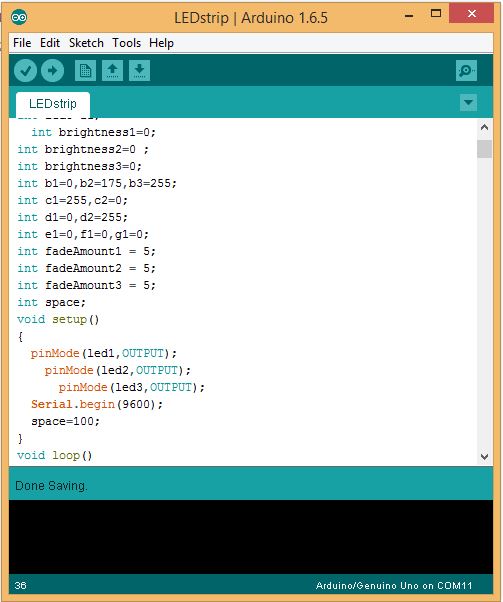Open the Tools menu
The image size is (503, 602).
(x=126, y=43)
